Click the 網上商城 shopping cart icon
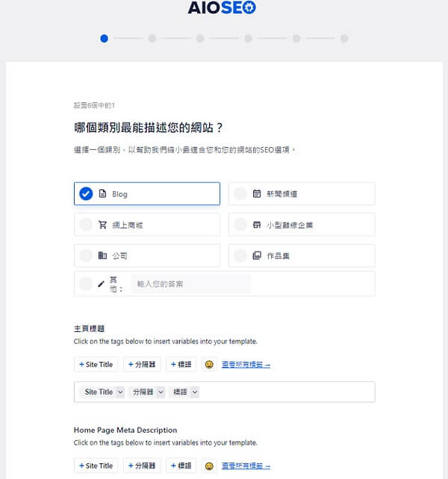This screenshot has height=479, width=448. pos(102,225)
